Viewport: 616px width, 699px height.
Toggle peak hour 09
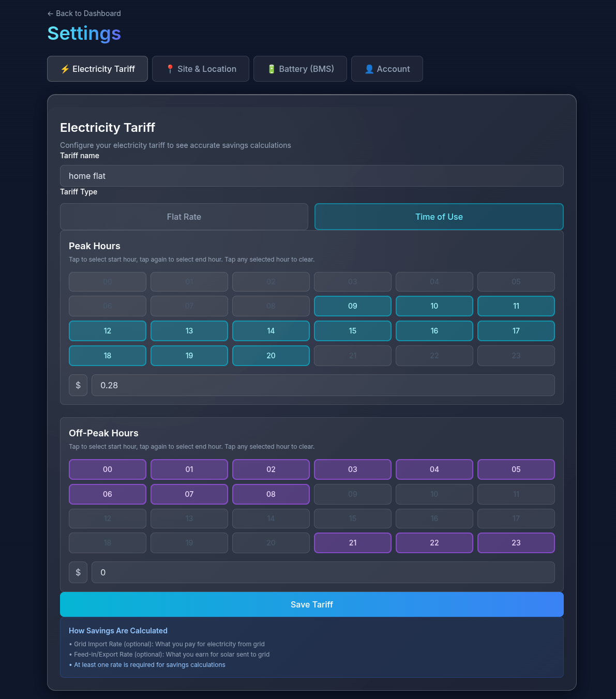[x=352, y=306]
